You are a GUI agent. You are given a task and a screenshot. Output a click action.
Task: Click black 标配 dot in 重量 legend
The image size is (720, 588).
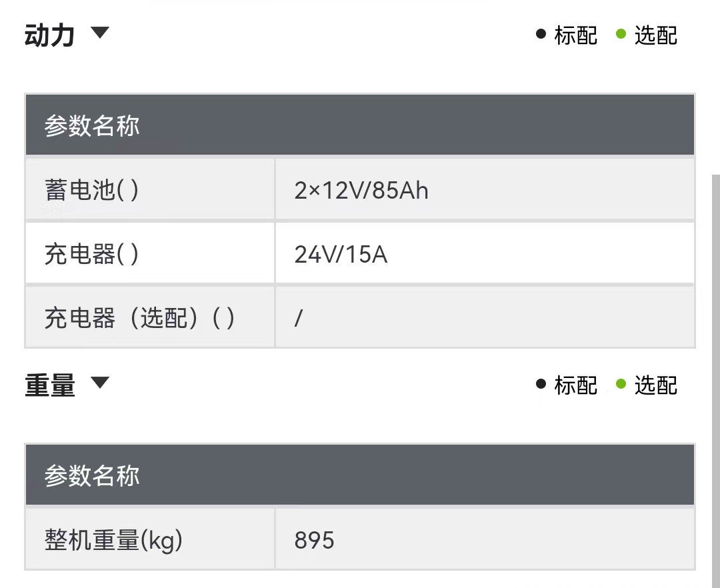tap(541, 384)
